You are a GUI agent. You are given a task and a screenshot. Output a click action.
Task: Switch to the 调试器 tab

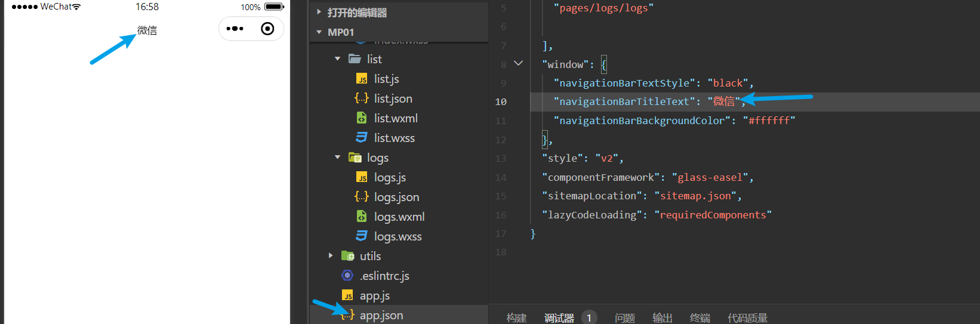coord(559,318)
